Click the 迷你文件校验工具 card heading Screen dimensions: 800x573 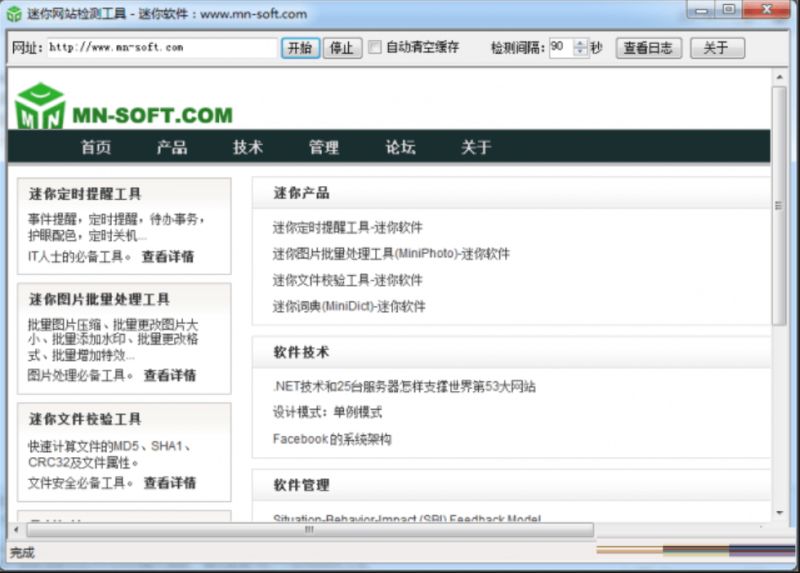click(x=85, y=419)
